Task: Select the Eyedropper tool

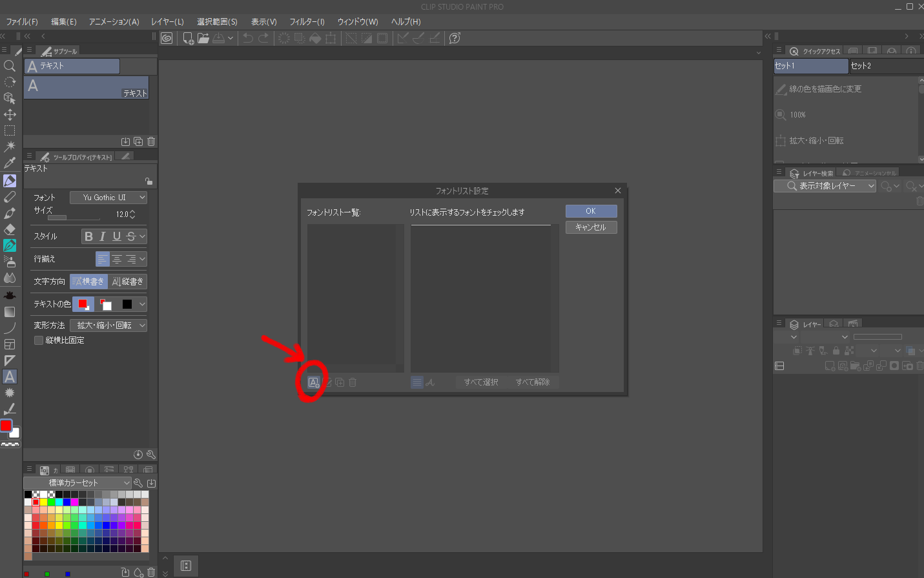Action: tap(10, 163)
